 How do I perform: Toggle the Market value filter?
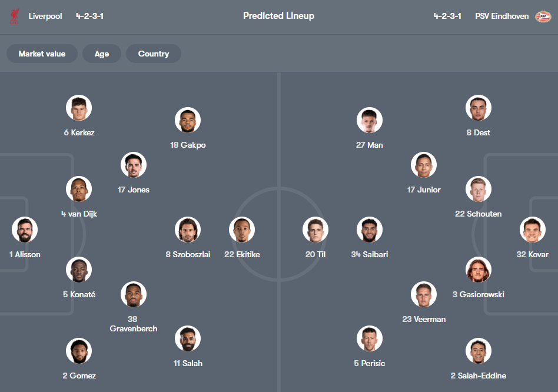(x=42, y=54)
